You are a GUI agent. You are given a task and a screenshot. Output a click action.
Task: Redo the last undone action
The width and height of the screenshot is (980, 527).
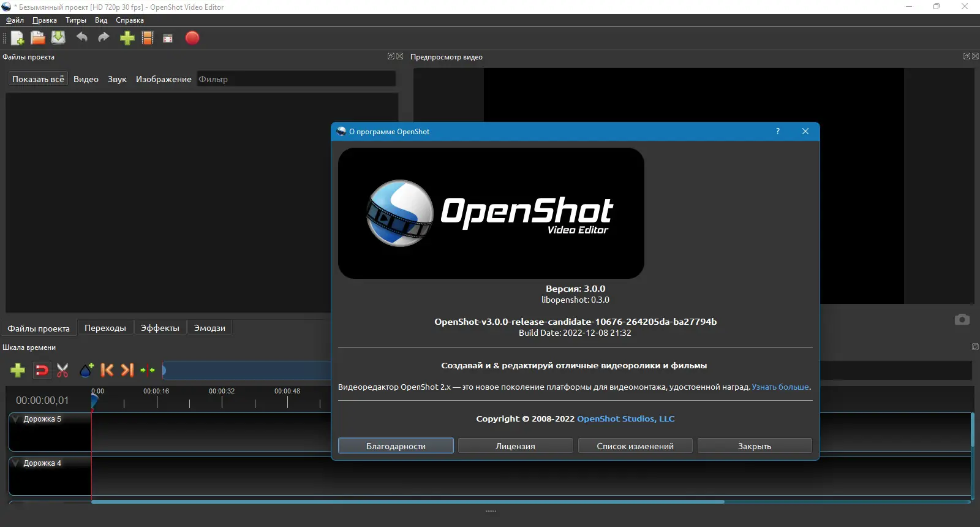point(104,37)
